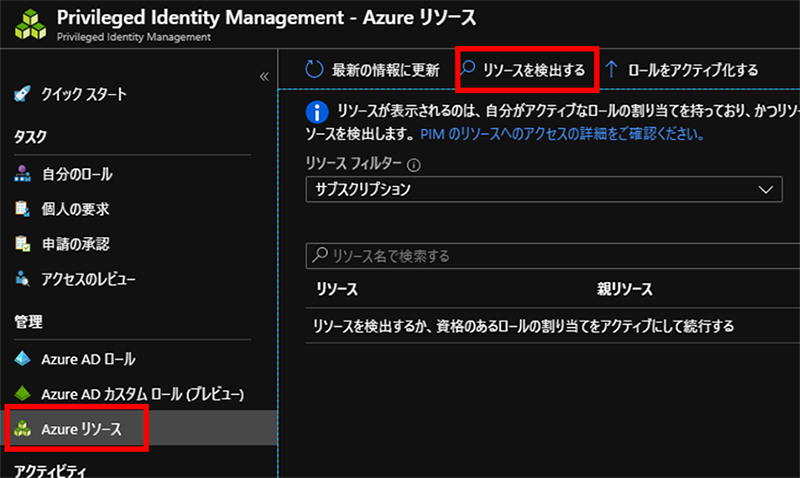Click the リソース フィルター info tooltip icon
This screenshot has height=478, width=800.
[414, 165]
